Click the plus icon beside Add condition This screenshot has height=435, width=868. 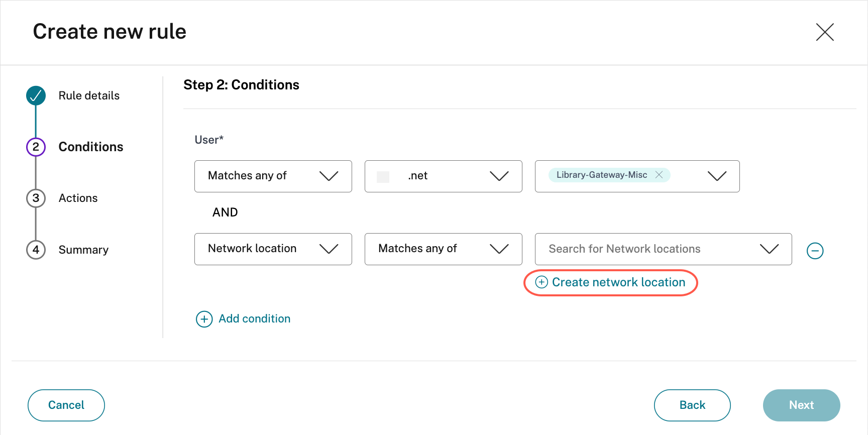[x=204, y=319]
